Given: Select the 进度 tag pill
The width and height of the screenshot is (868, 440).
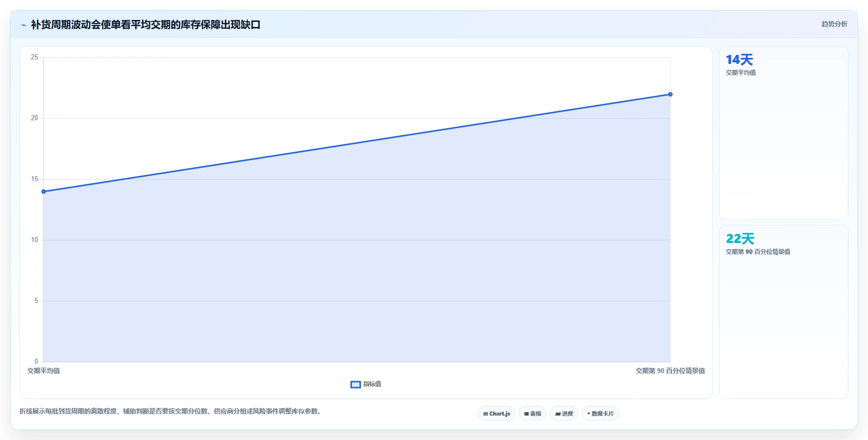Looking at the screenshot, I should (564, 414).
